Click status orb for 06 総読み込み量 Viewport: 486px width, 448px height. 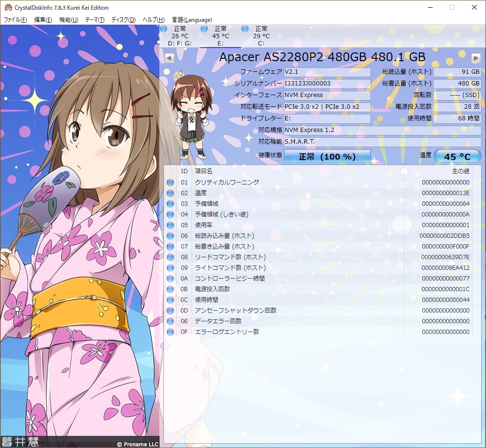pyautogui.click(x=170, y=236)
